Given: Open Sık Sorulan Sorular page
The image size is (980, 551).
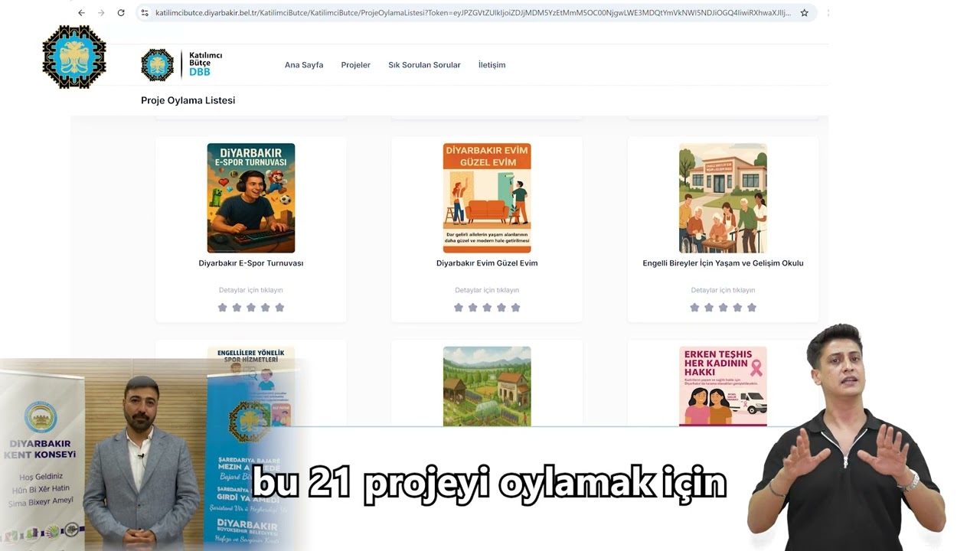Looking at the screenshot, I should tap(424, 64).
